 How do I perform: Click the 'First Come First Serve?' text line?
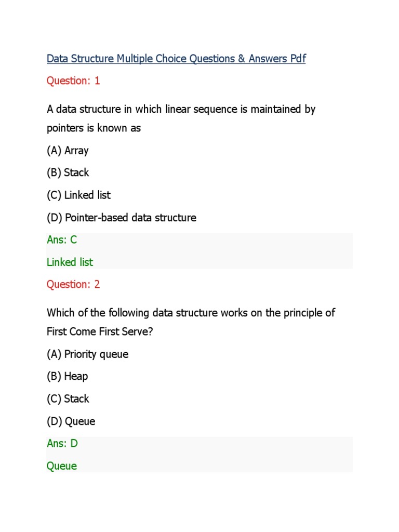pyautogui.click(x=100, y=331)
